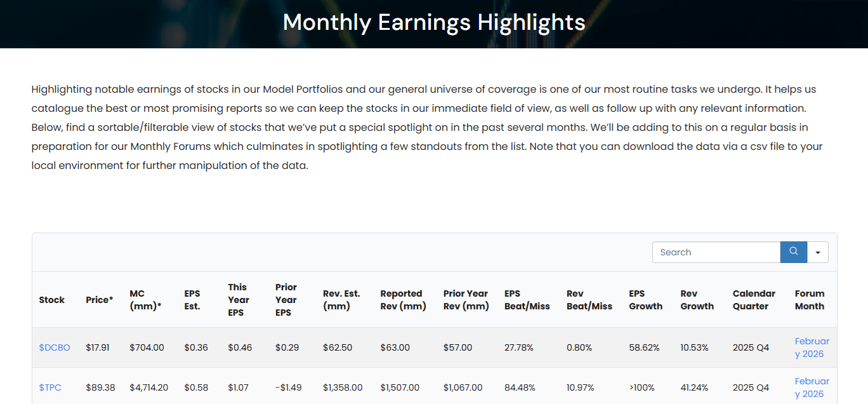The width and height of the screenshot is (868, 404).
Task: Click the magnifying glass search icon
Action: [793, 252]
